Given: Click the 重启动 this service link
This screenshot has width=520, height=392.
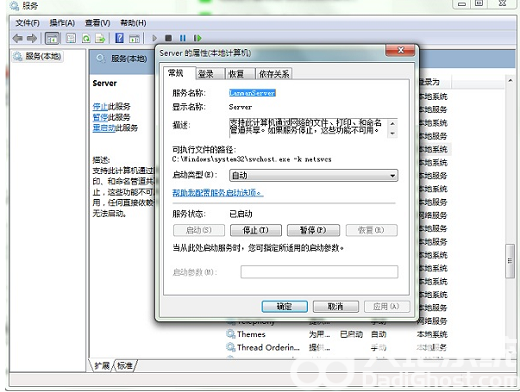Looking at the screenshot, I should pyautogui.click(x=104, y=128).
